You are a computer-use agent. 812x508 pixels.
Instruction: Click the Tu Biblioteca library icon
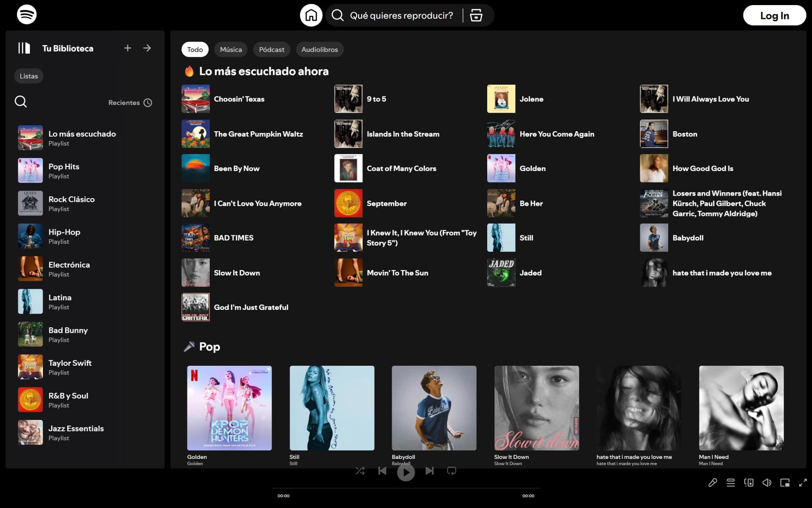[x=24, y=48]
